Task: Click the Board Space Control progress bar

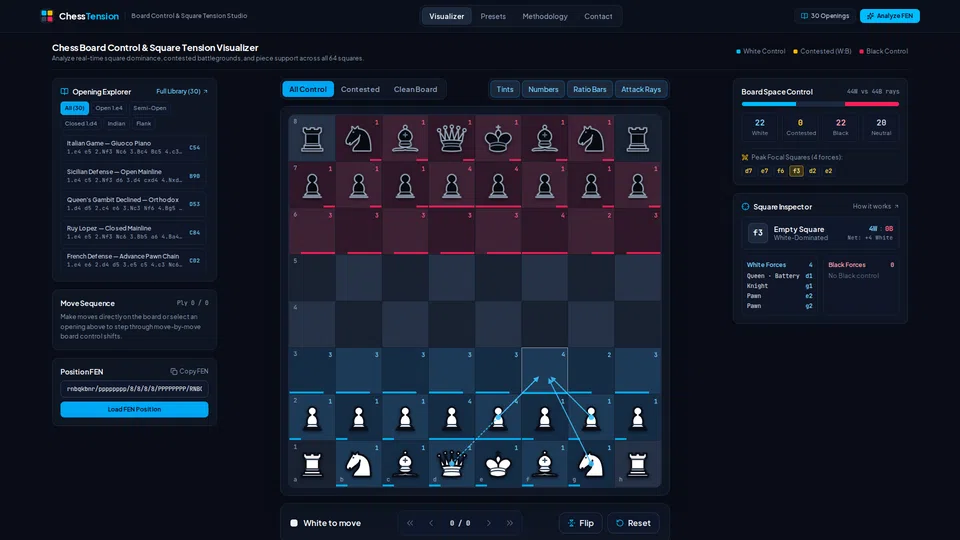Action: pos(820,104)
